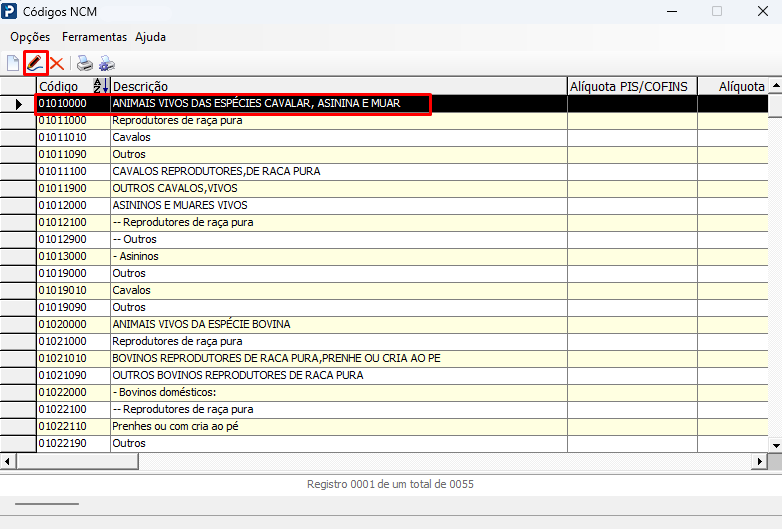Click the vertical scrollbar up arrow
This screenshot has width=782, height=529.
click(776, 86)
